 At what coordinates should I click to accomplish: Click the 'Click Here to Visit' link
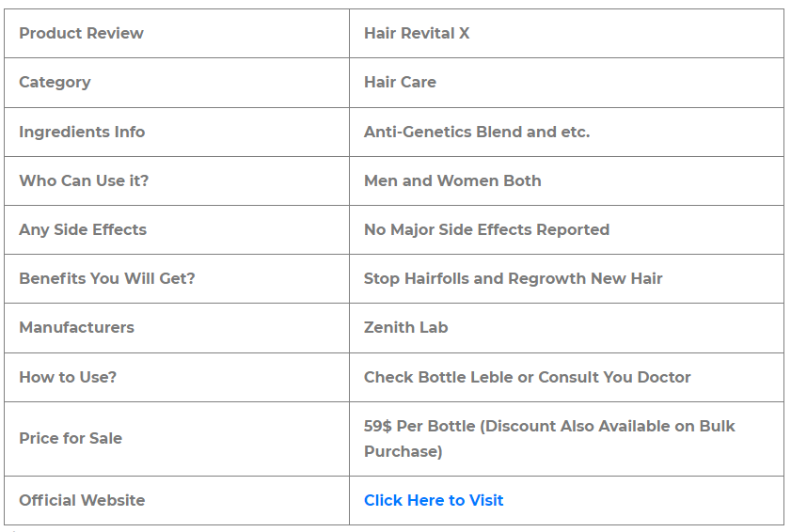click(434, 500)
